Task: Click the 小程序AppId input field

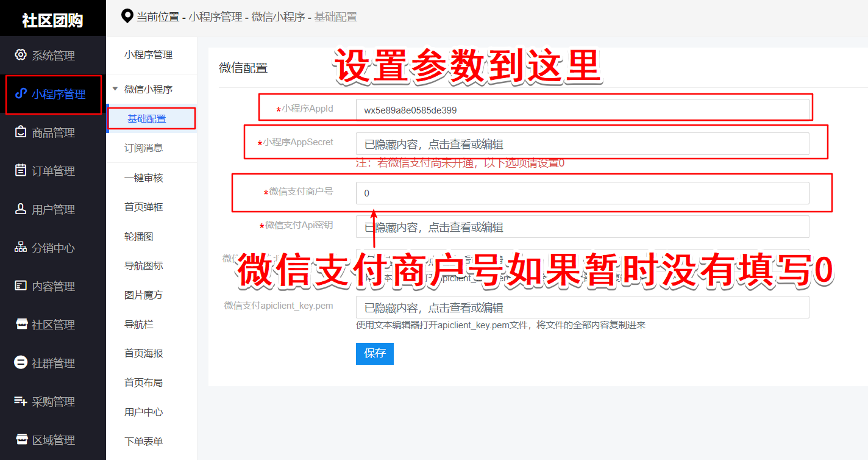Action: pyautogui.click(x=582, y=110)
